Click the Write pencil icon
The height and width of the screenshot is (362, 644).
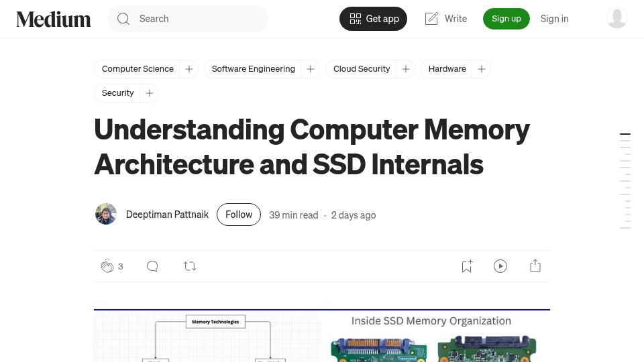click(431, 19)
